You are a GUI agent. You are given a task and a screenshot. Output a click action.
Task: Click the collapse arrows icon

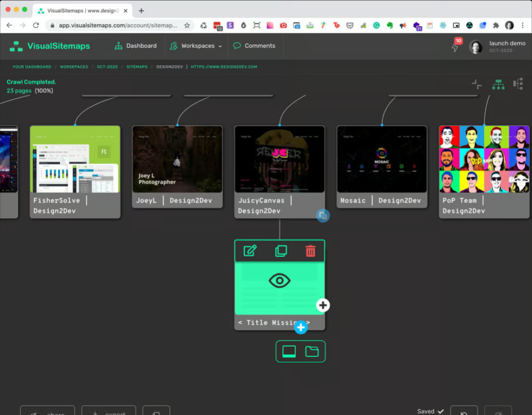tap(477, 84)
